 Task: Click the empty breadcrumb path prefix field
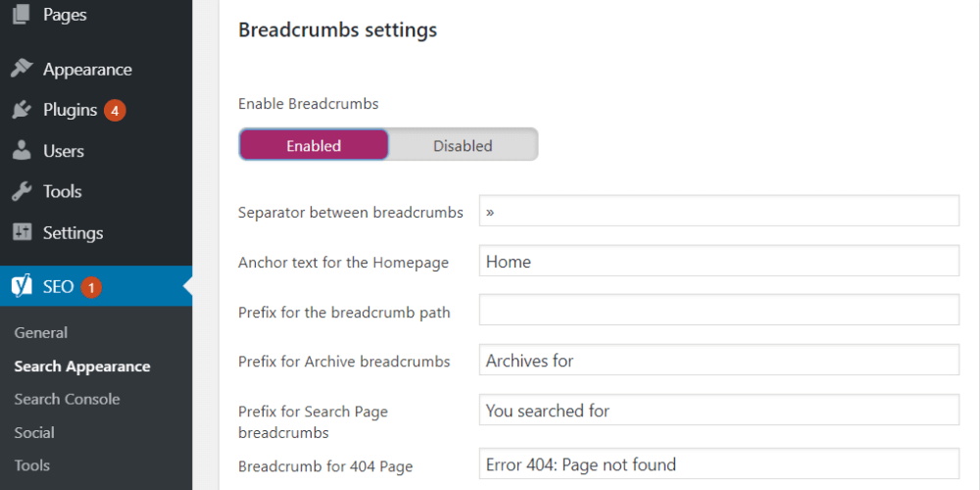tap(718, 311)
